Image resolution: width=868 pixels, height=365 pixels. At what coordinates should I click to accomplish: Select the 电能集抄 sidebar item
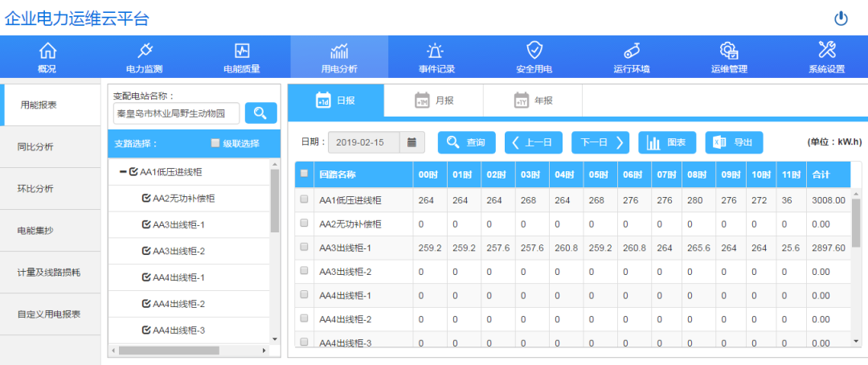click(51, 231)
